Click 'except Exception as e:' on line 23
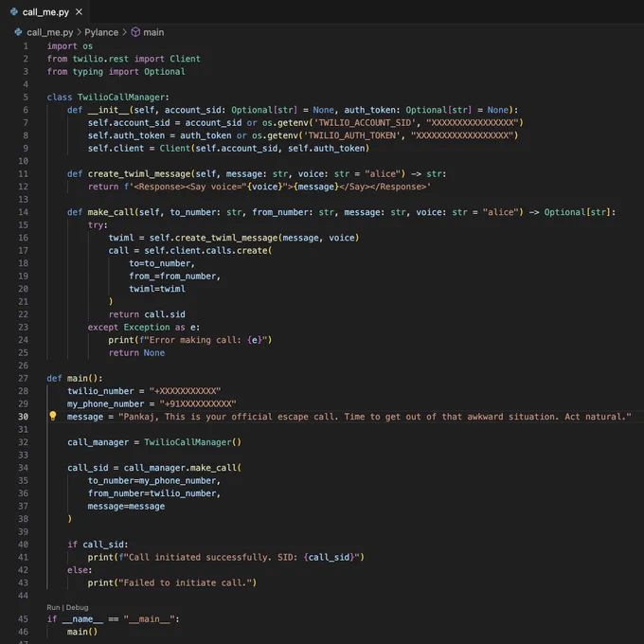 pyautogui.click(x=144, y=327)
